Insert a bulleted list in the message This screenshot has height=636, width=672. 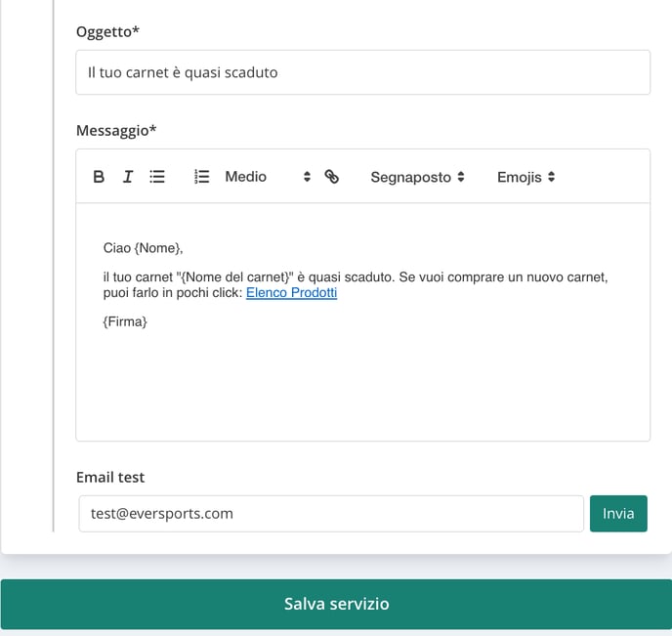157,177
